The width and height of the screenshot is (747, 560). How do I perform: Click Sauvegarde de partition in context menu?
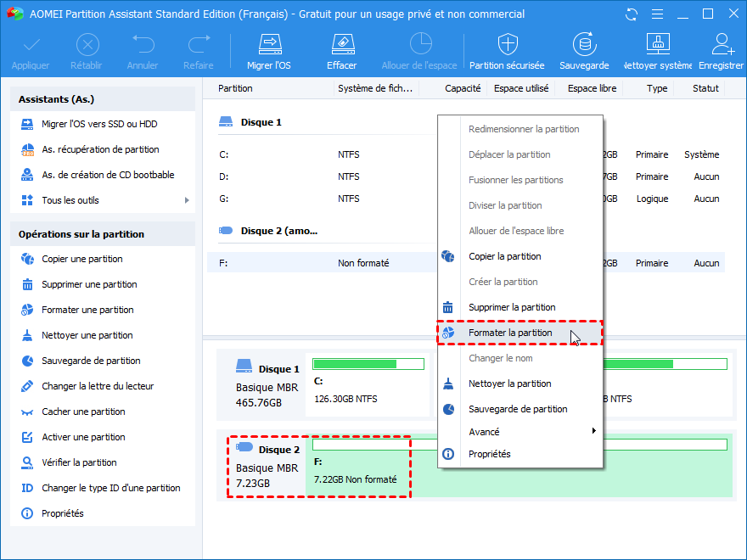click(x=520, y=410)
